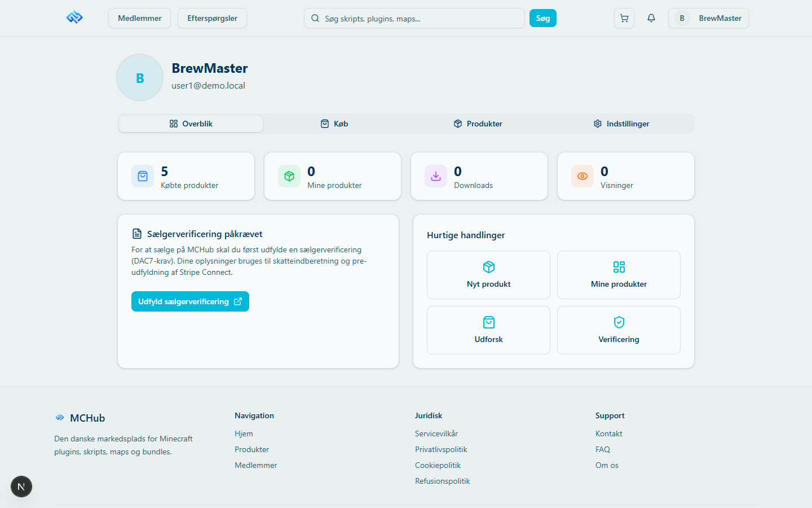Switch to the Produkter tab
Image resolution: width=812 pixels, height=508 pixels.
pyautogui.click(x=478, y=124)
